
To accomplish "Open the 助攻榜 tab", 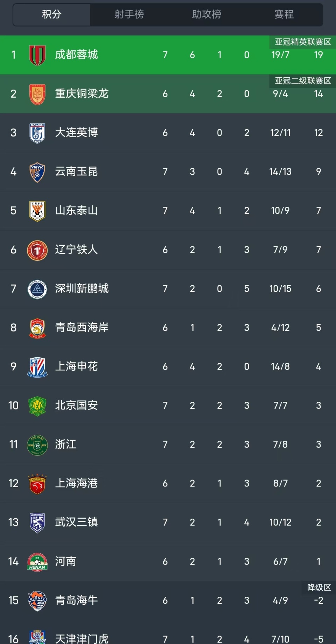I will click(x=206, y=14).
